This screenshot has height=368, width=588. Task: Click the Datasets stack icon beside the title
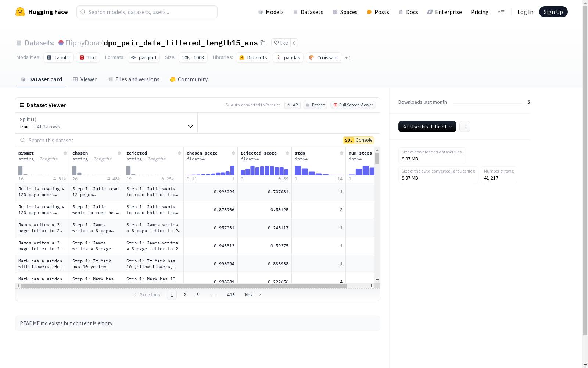[x=19, y=43]
